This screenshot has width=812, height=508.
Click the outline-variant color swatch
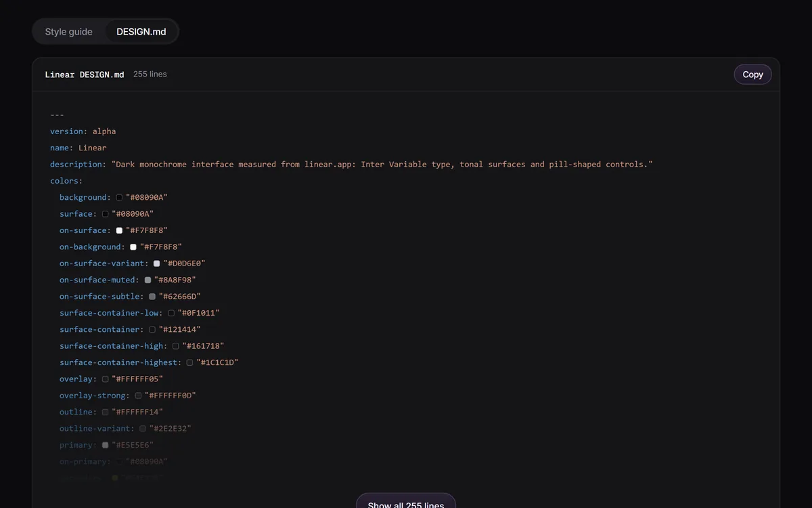click(x=143, y=429)
